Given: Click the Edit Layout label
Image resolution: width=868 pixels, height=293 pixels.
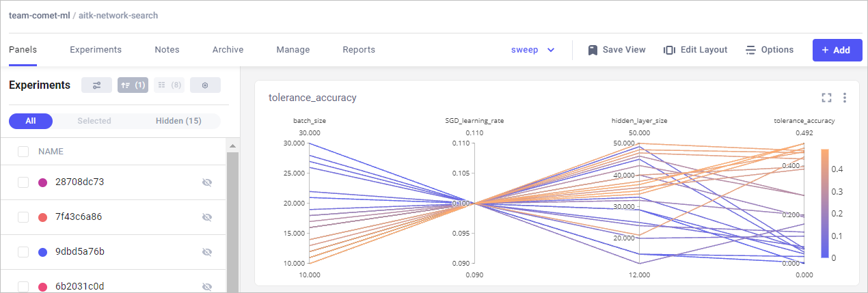Looking at the screenshot, I should click(704, 50).
